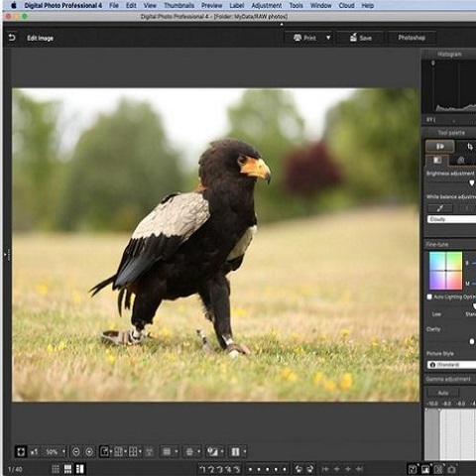Apply check mark 3 to the image
Image resolution: width=476 pixels, height=476 pixels.
(219, 469)
